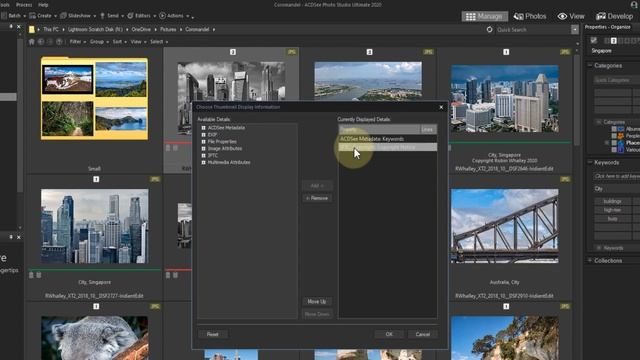The image size is (640, 360).
Task: Select the Small folder thumbnail
Action: [94, 98]
